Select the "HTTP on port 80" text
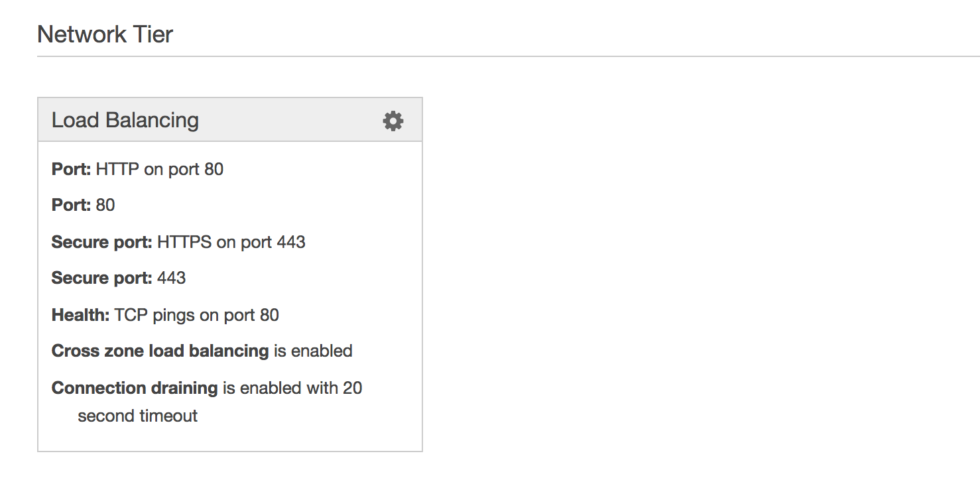Viewport: 980px width, 484px height. (x=160, y=169)
